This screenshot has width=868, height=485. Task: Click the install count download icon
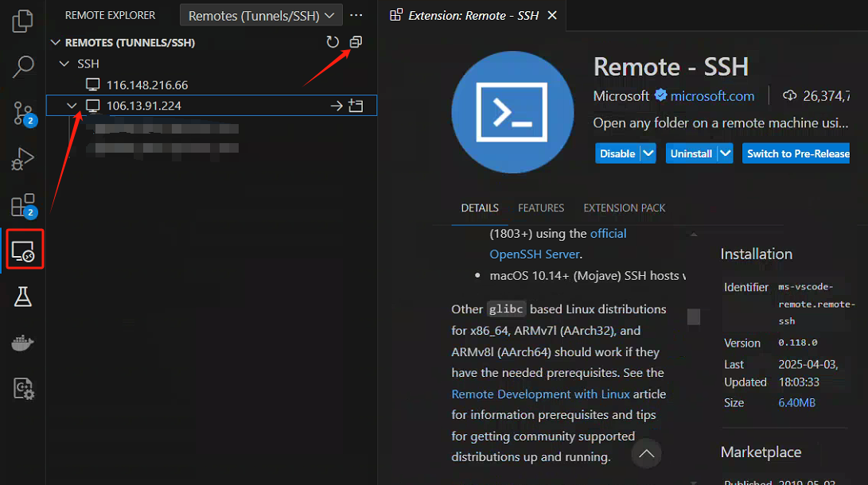pyautogui.click(x=789, y=95)
